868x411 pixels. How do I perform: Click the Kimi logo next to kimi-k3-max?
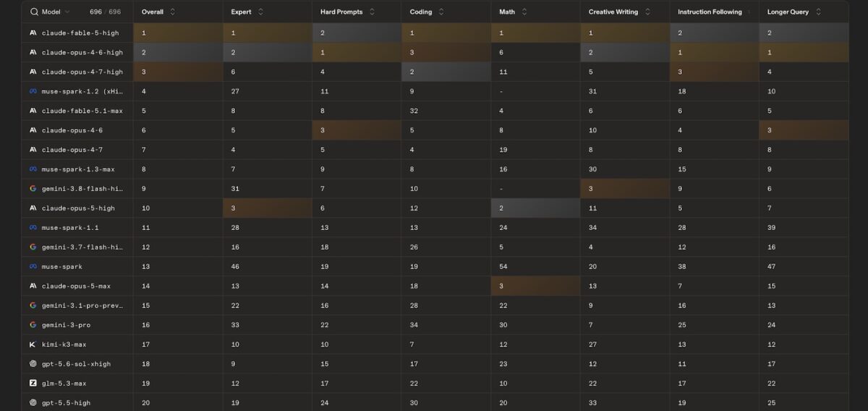33,344
